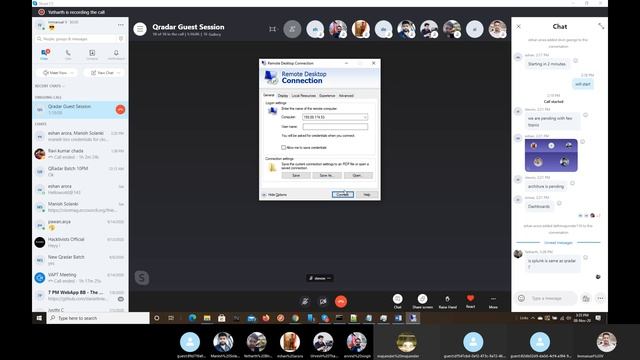The height and width of the screenshot is (360, 640).
Task: Show hidden system tray icons chevron
Action: point(533,318)
